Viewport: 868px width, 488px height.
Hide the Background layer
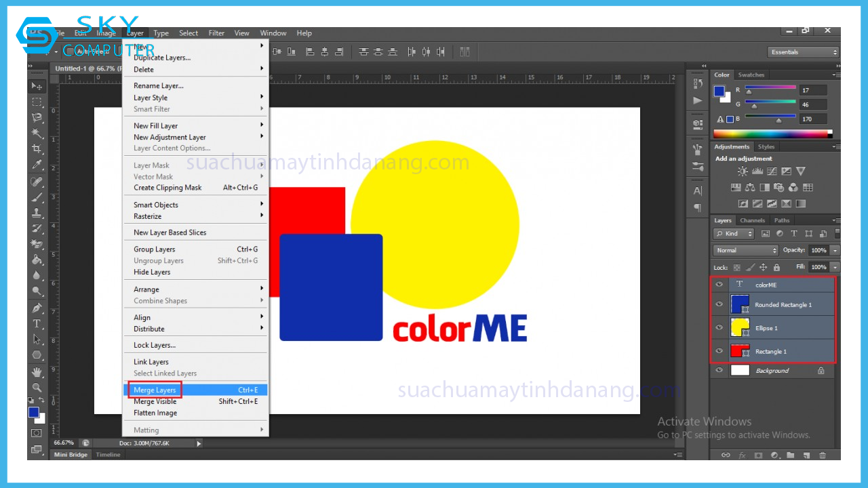pos(719,371)
